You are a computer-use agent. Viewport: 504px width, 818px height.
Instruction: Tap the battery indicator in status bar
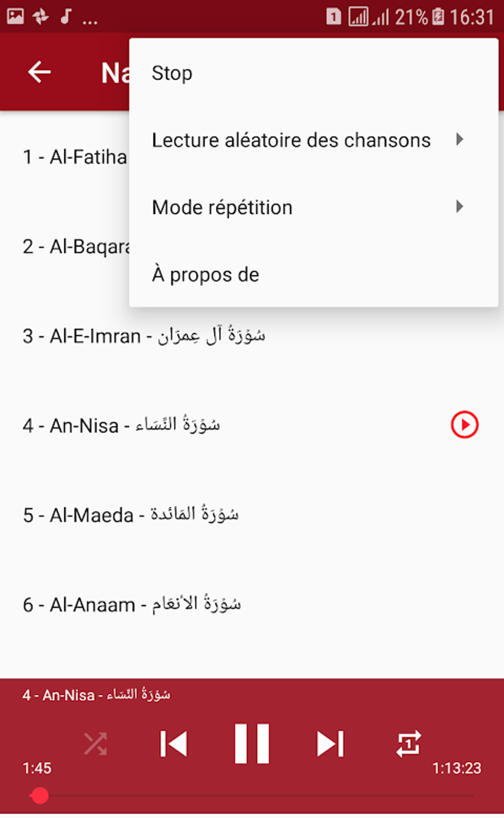[x=438, y=17]
